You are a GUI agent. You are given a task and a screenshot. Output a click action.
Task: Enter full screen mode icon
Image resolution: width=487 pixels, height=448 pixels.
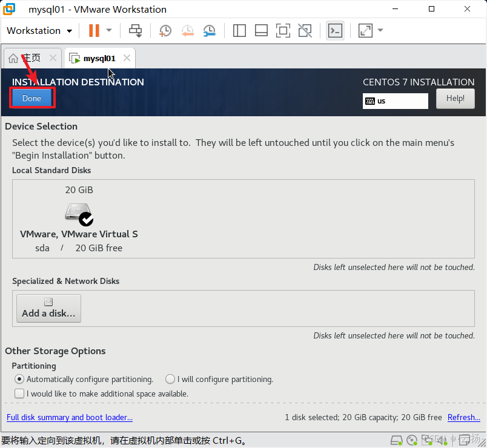click(283, 30)
